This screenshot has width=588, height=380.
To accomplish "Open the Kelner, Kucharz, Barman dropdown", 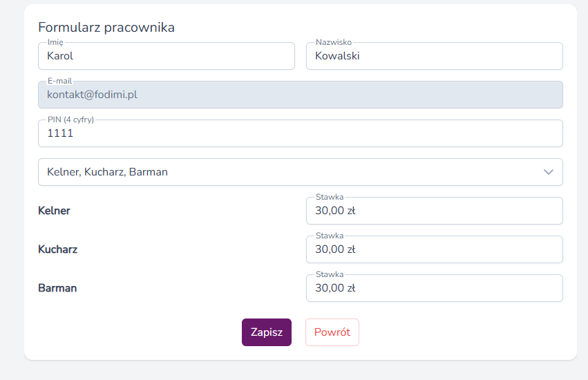I will pyautogui.click(x=301, y=172).
